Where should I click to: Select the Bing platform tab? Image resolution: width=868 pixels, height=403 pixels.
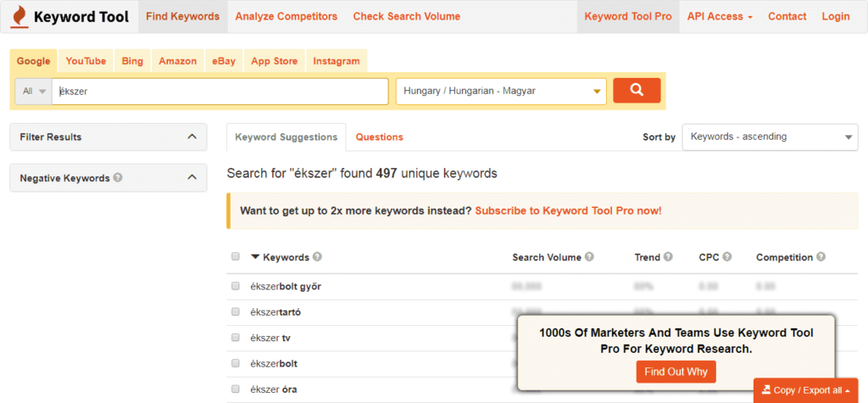tap(132, 61)
